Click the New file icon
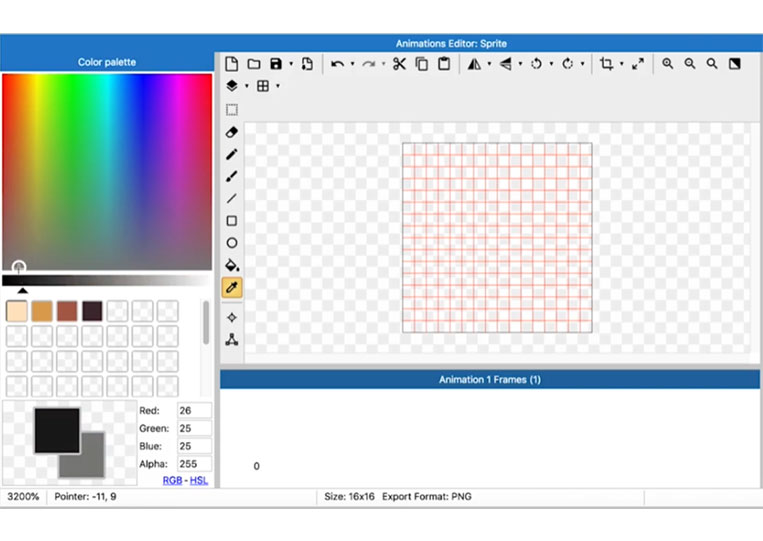 pos(232,64)
